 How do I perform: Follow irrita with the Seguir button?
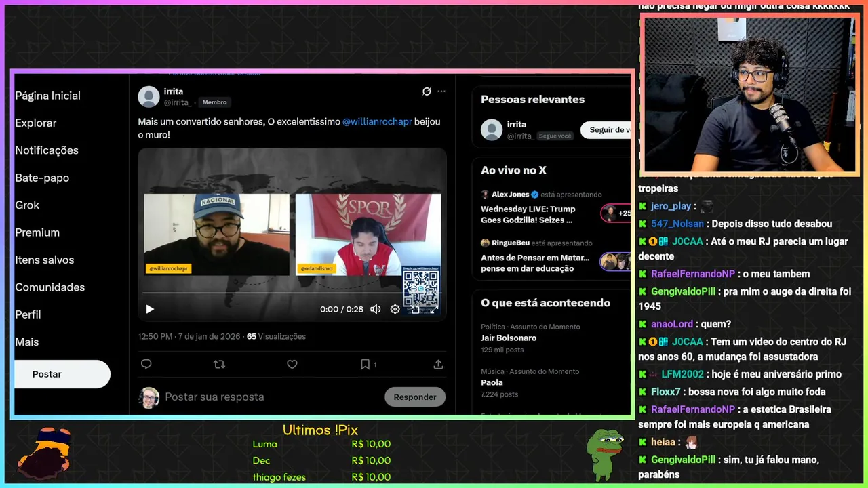click(x=606, y=129)
